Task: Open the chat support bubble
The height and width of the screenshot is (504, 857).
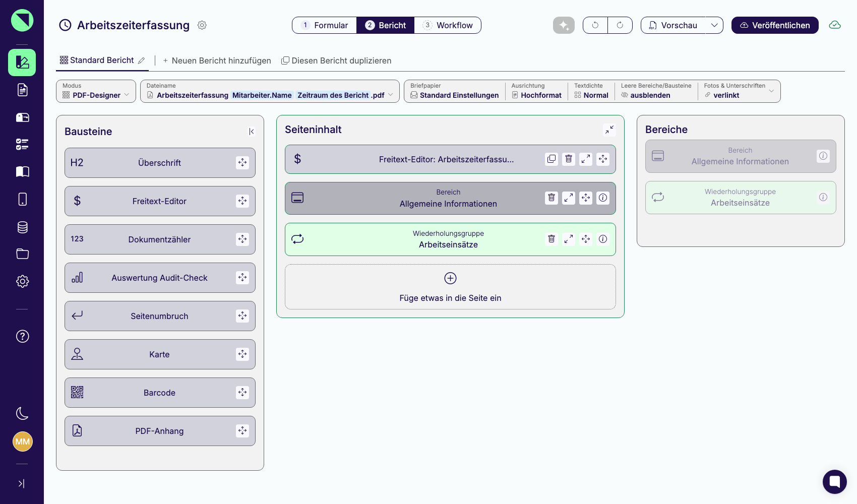Action: tap(835, 482)
